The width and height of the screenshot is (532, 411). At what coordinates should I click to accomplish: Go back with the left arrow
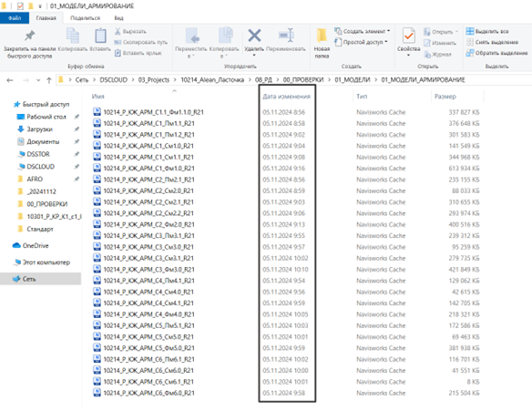pyautogui.click(x=10, y=80)
